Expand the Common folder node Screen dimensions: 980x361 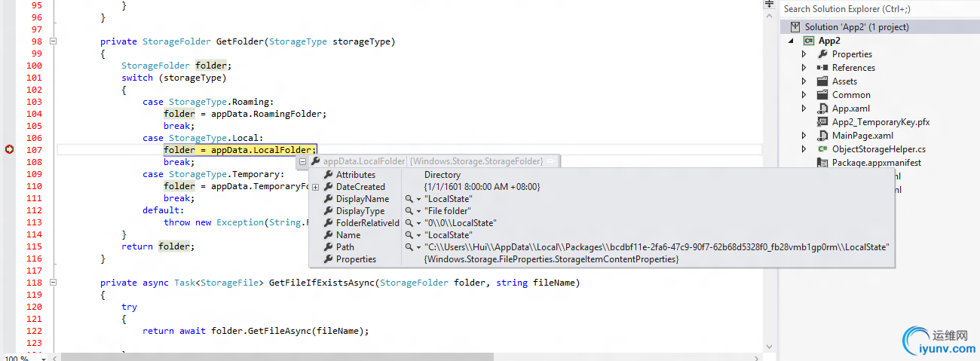pyautogui.click(x=804, y=95)
